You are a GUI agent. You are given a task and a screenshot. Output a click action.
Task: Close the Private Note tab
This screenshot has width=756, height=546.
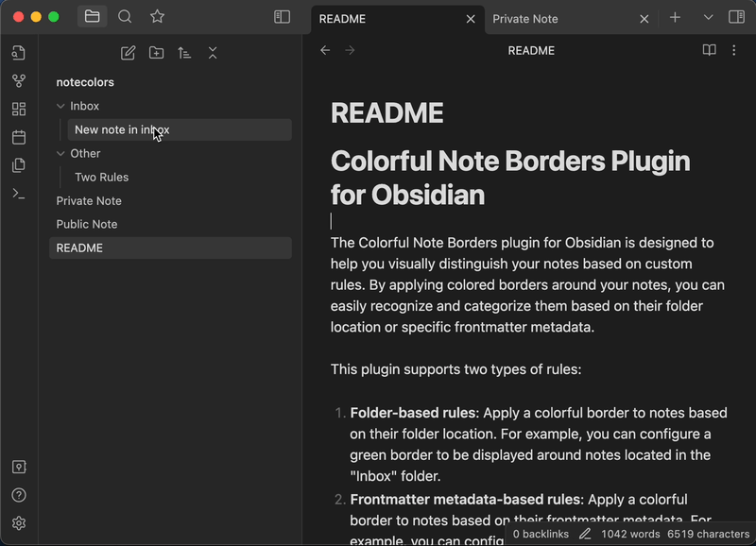click(x=644, y=19)
